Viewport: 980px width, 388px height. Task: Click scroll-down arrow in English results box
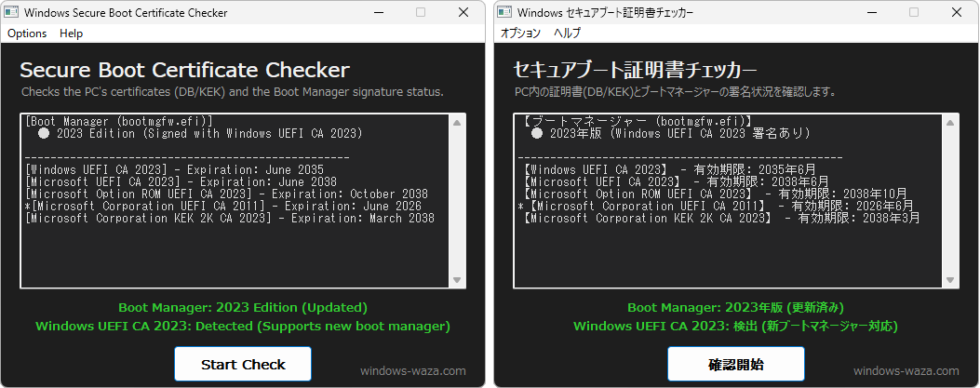point(457,280)
